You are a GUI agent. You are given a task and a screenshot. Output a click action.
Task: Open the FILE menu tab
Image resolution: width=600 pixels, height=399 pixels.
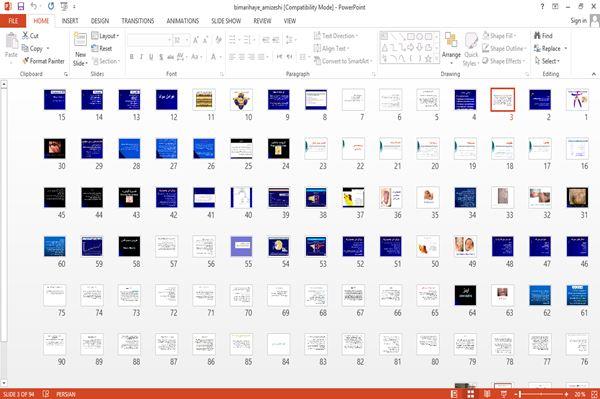[x=13, y=21]
